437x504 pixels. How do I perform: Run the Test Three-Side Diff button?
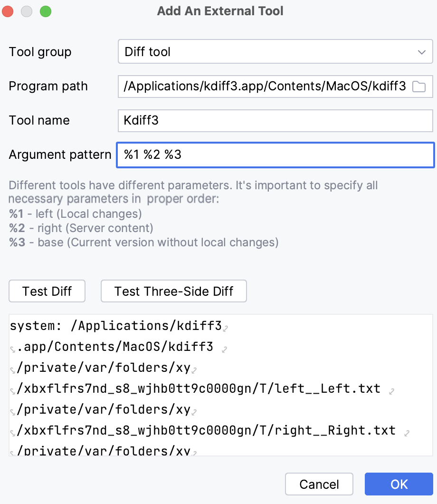click(x=173, y=291)
